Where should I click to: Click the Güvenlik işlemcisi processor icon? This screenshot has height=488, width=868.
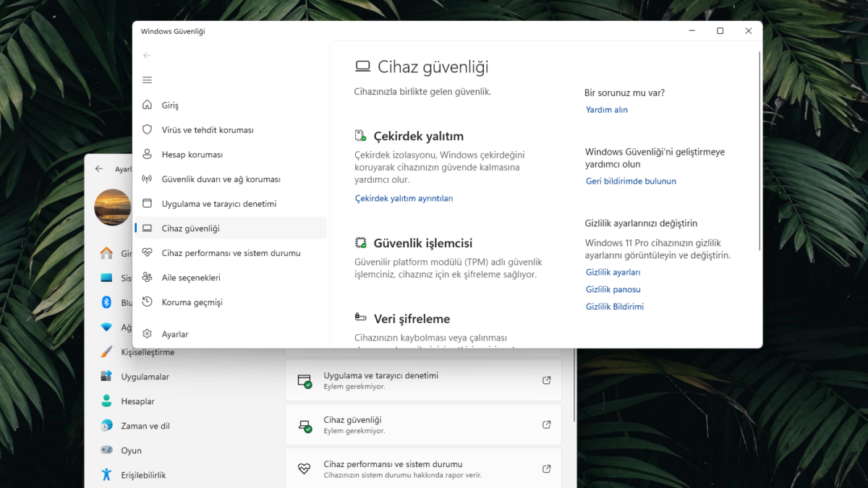coord(361,243)
